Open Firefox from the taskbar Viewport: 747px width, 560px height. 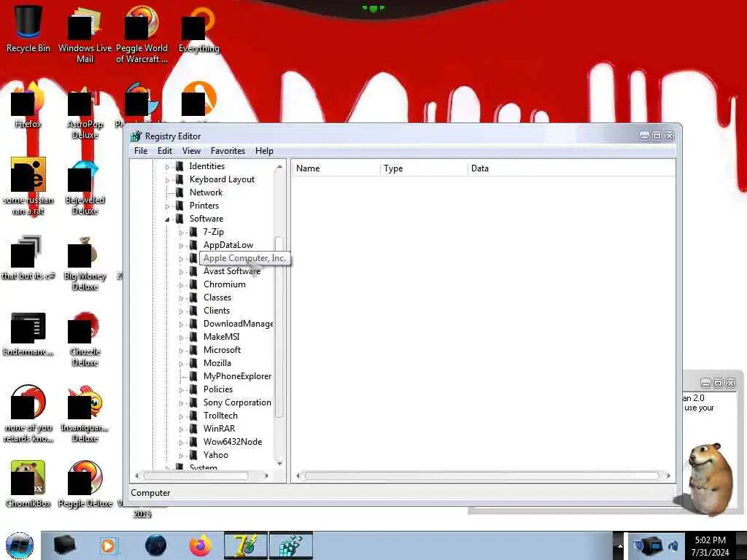click(x=201, y=545)
